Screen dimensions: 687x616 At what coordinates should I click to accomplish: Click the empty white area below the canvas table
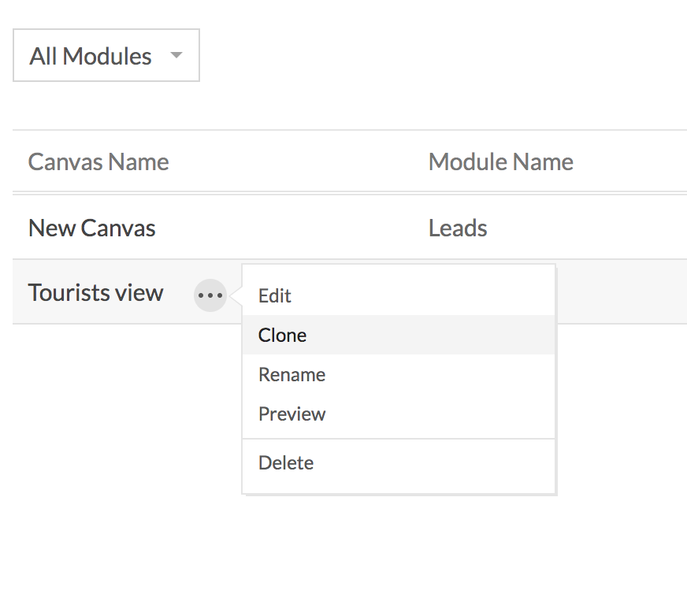pos(343,551)
